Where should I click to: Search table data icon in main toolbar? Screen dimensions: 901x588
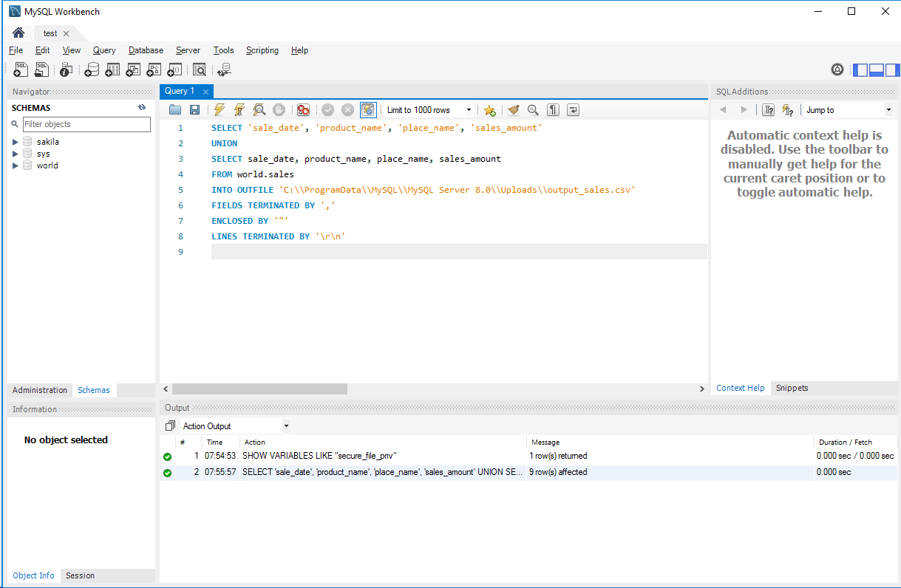click(199, 69)
